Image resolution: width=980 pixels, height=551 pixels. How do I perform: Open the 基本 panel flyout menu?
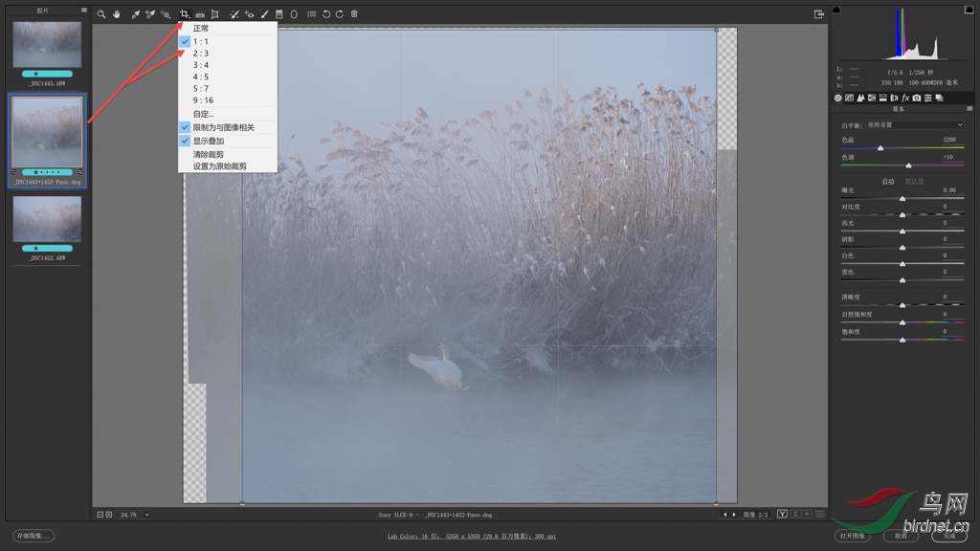(970, 109)
